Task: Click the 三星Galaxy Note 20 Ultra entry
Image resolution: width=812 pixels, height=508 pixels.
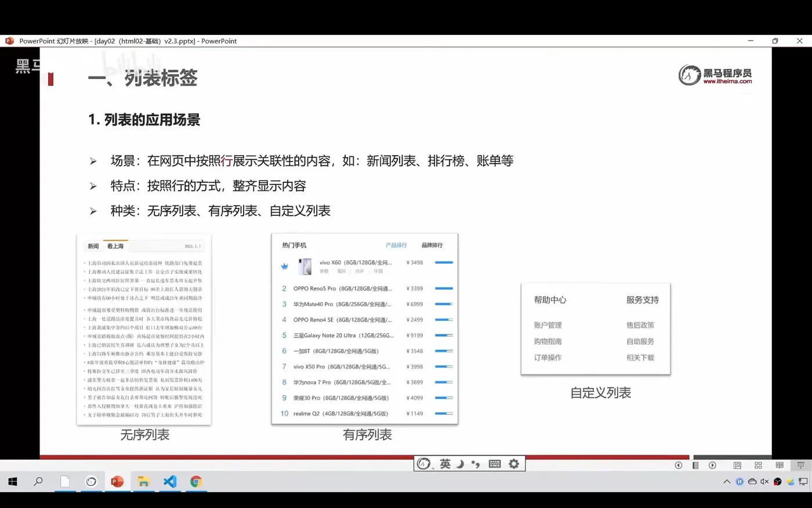Action: pyautogui.click(x=343, y=336)
